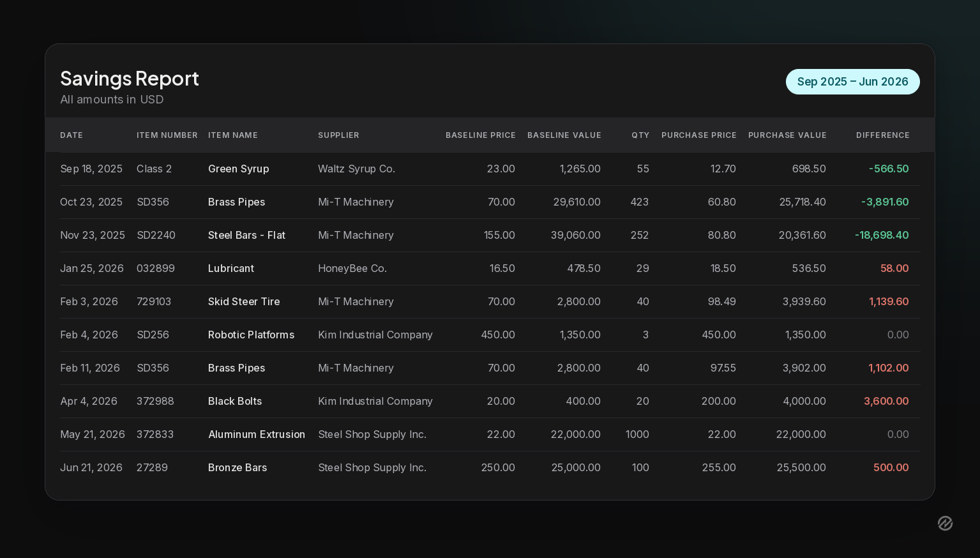Image resolution: width=980 pixels, height=558 pixels.
Task: Click the 58.00 difference value
Action: [x=894, y=268]
